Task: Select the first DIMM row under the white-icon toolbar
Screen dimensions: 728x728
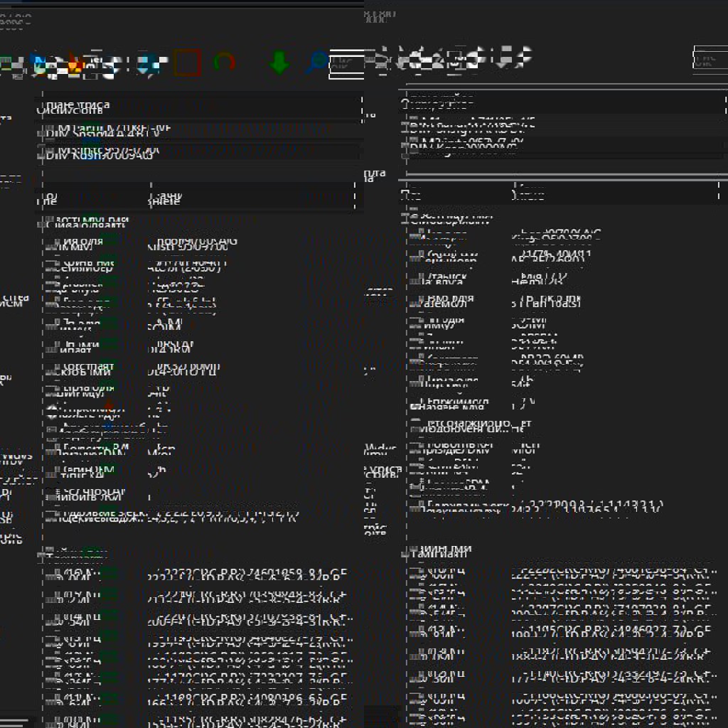Action: click(x=469, y=126)
